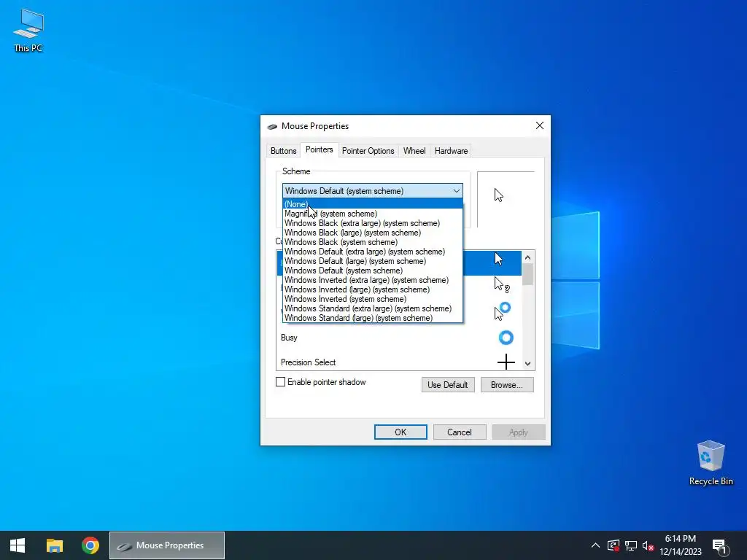Open the This PC desktop icon
The width and height of the screenshot is (747, 560).
28,31
